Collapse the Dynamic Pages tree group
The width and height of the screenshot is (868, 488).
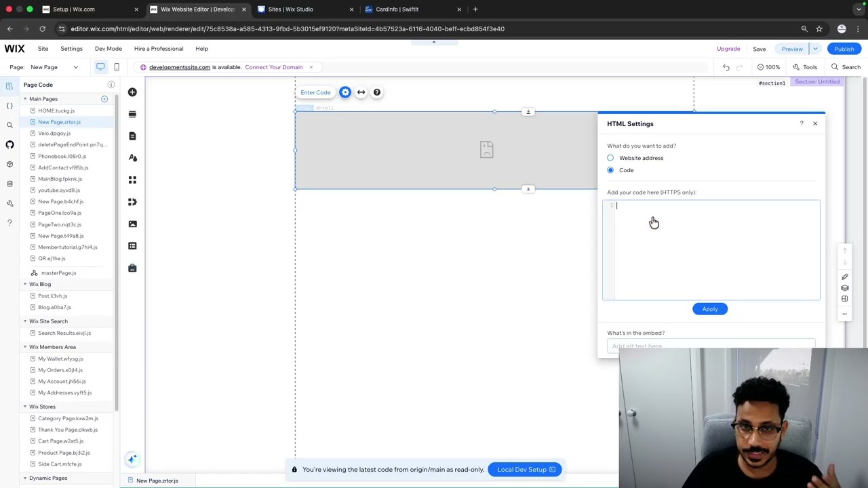pyautogui.click(x=25, y=478)
